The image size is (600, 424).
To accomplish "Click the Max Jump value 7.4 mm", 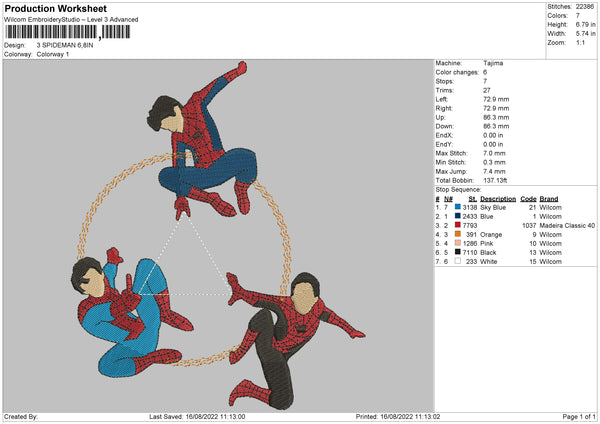I will pyautogui.click(x=494, y=171).
